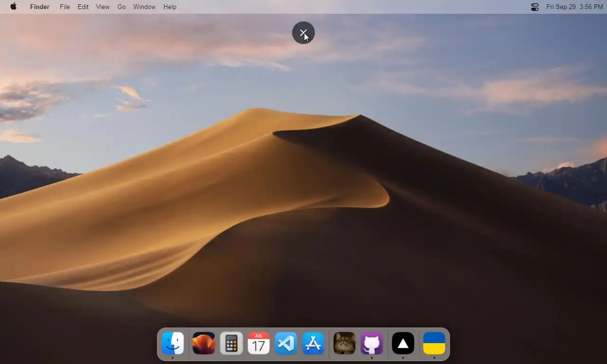This screenshot has width=607, height=364.
Task: Open the purple GitHub cat dock icon
Action: coord(372,343)
